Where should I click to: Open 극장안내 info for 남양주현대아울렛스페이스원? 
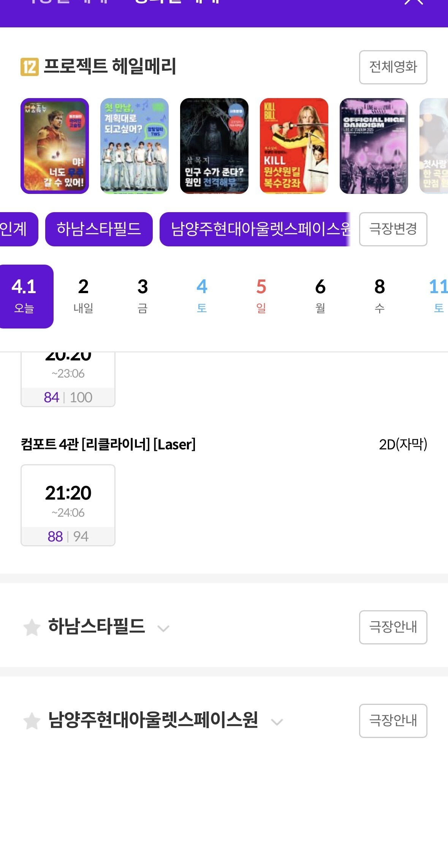click(x=393, y=721)
